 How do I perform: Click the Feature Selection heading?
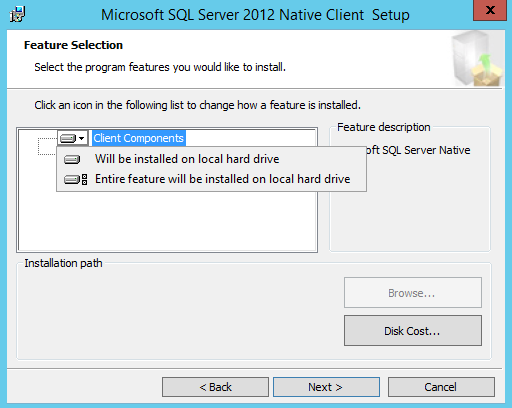pyautogui.click(x=73, y=45)
